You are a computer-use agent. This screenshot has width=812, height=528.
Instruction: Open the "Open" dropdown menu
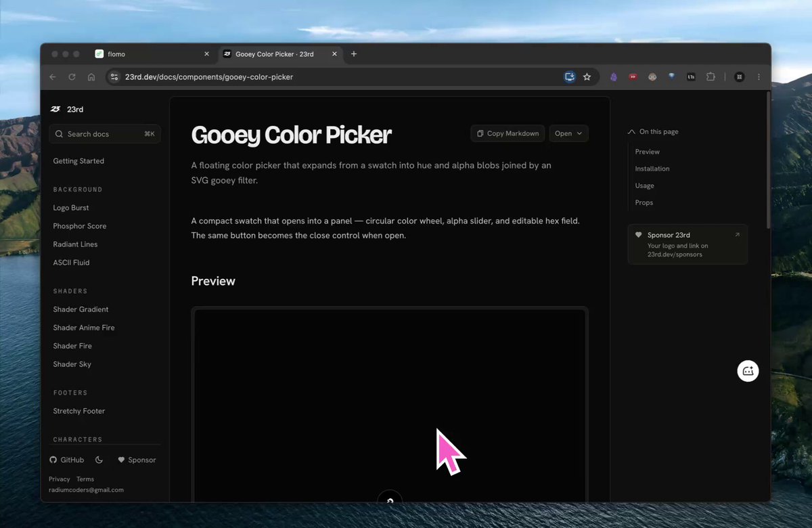pyautogui.click(x=568, y=133)
